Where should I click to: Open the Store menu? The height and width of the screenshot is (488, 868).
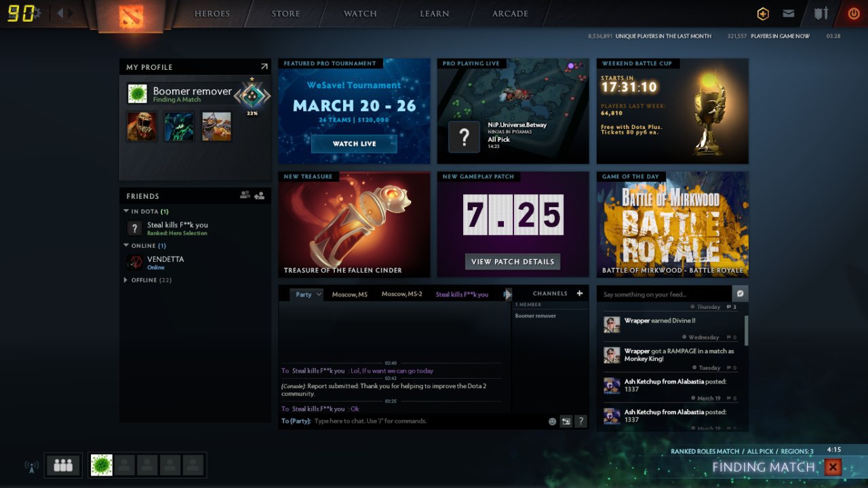[x=286, y=14]
